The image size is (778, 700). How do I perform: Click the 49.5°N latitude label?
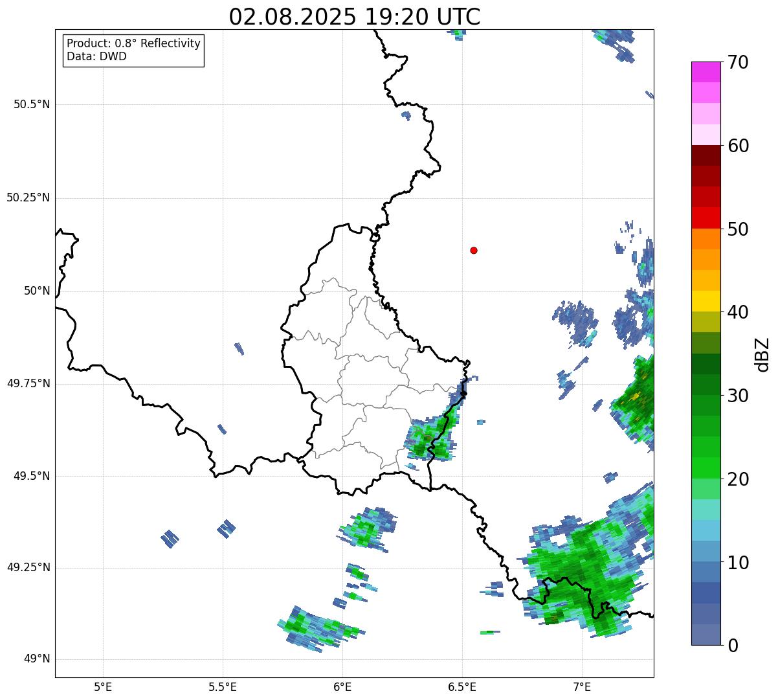tap(31, 476)
